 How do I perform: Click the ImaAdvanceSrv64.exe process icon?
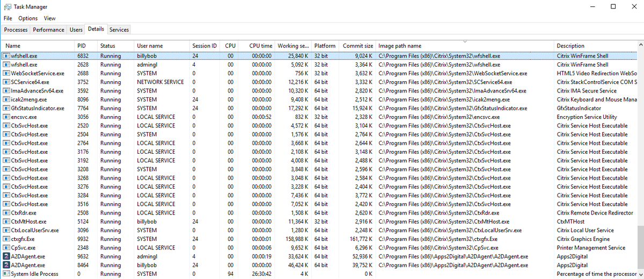point(6,91)
